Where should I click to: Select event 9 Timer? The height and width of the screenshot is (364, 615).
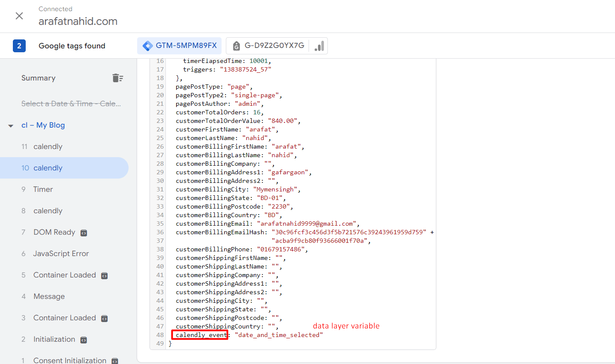coord(64,189)
